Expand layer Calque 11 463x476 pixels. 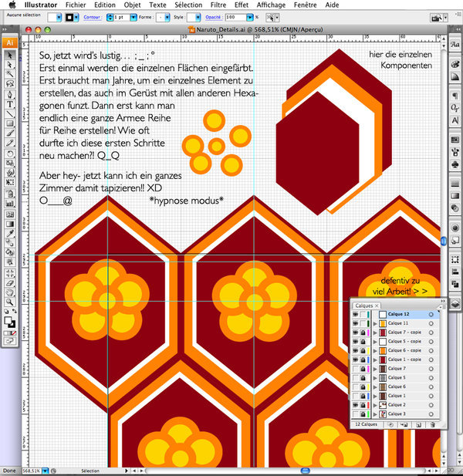[x=375, y=323]
